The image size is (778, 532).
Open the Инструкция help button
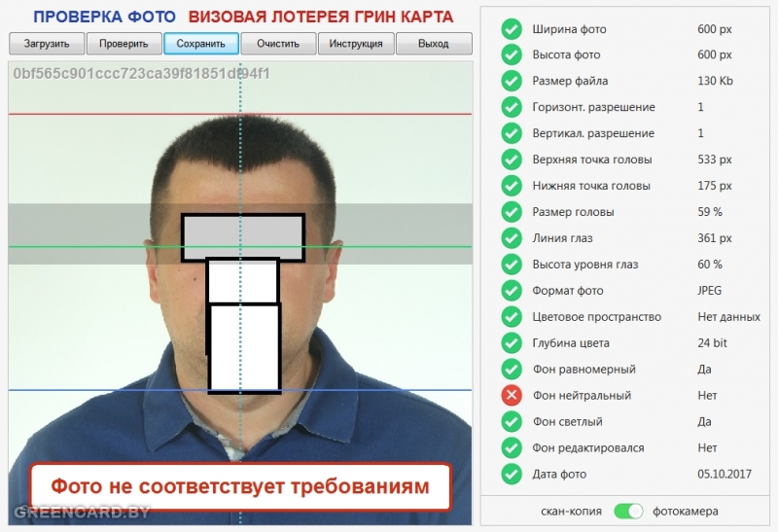click(x=356, y=44)
